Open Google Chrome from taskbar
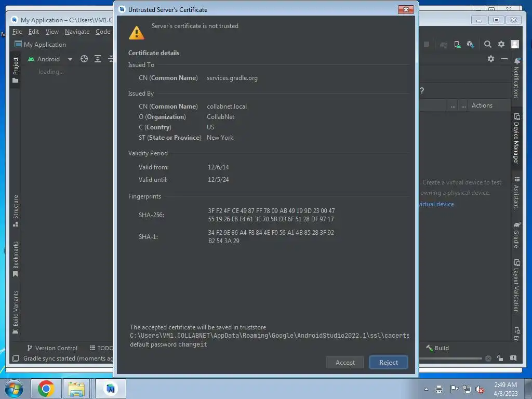This screenshot has height=399, width=532. click(46, 389)
